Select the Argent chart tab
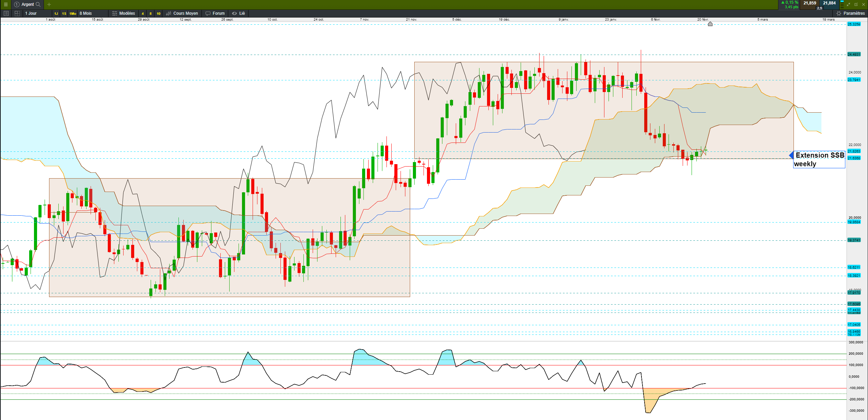The width and height of the screenshot is (868, 420). (x=27, y=4)
